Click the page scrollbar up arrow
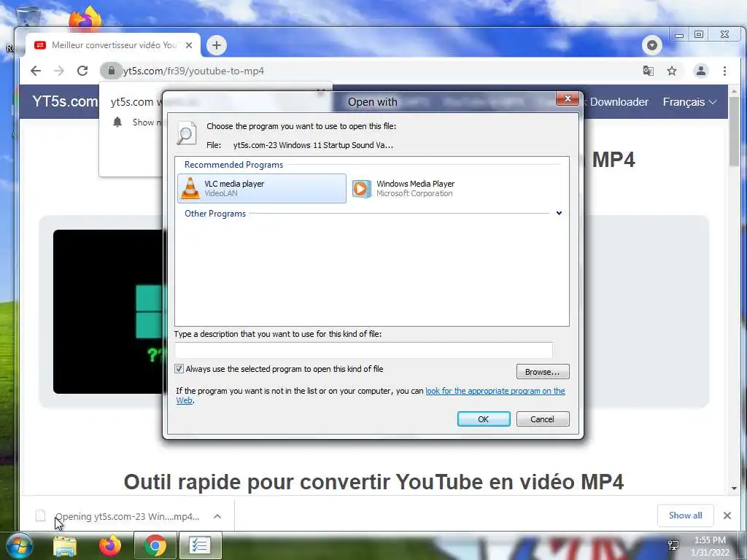This screenshot has height=560, width=747. 734,91
